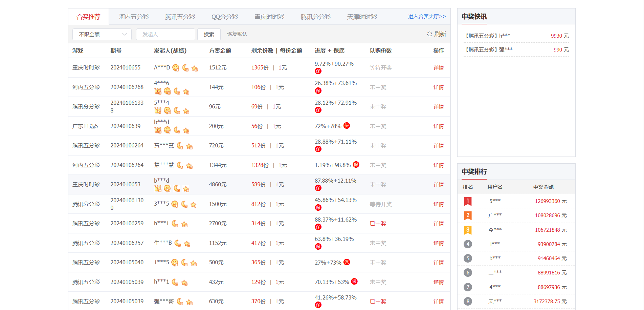
Task: Click the 方案金额 column header
Action: [x=220, y=50]
